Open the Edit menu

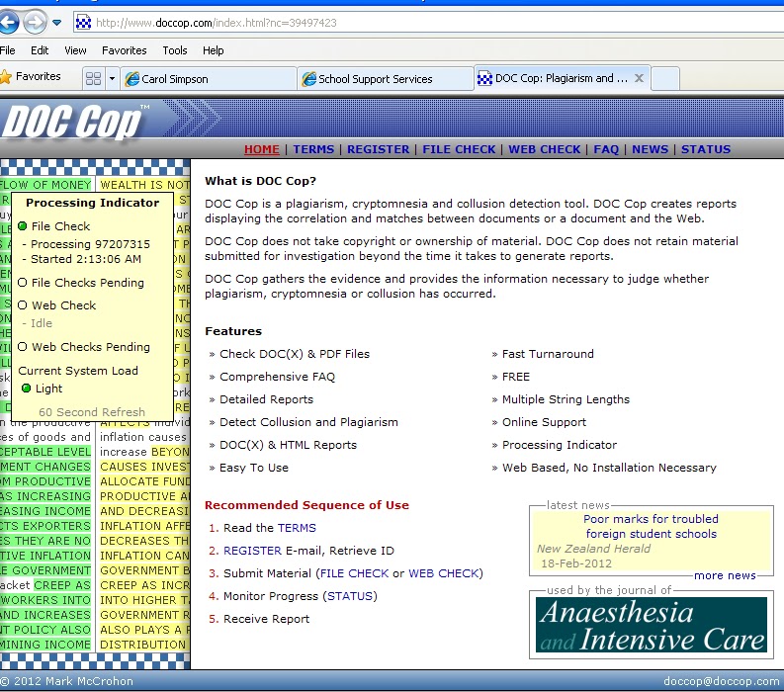click(40, 50)
